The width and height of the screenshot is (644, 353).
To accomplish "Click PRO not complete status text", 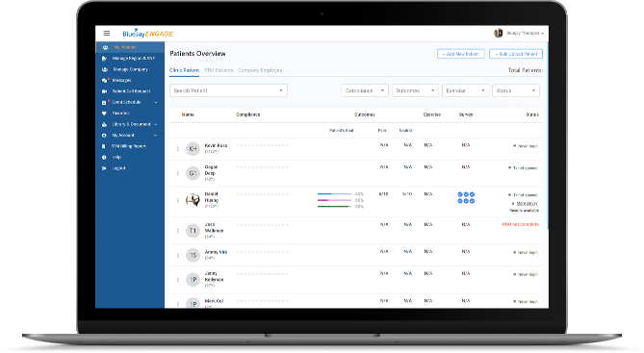I will 521,224.
